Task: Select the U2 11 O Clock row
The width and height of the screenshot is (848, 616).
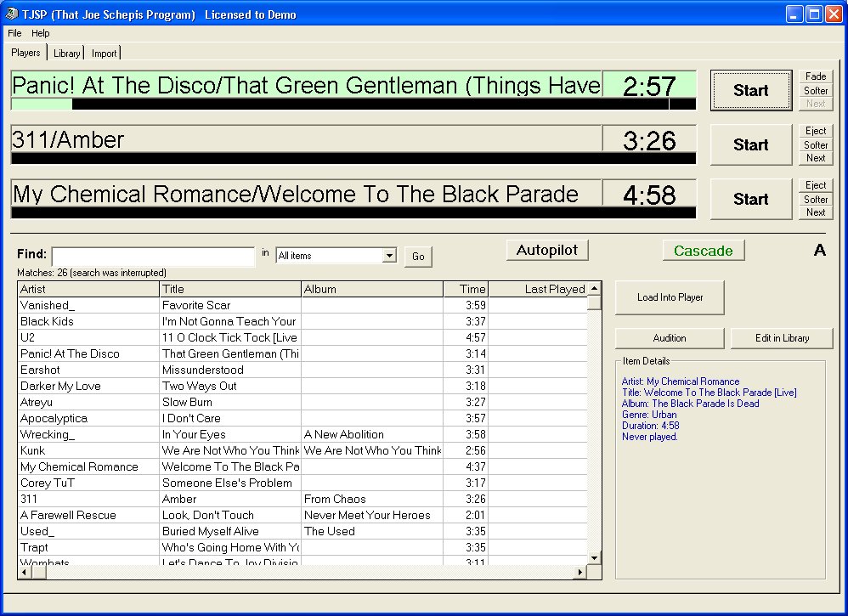Action: coord(302,337)
